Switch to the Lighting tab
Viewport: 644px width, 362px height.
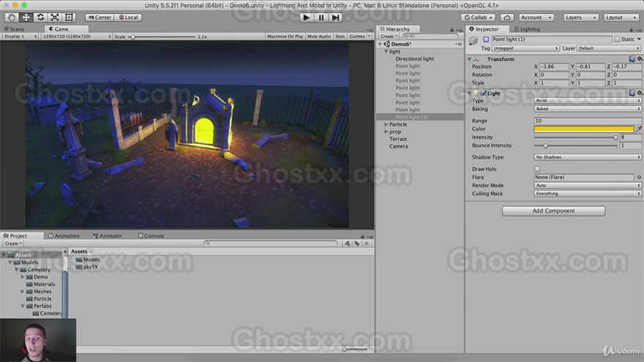pyautogui.click(x=529, y=29)
